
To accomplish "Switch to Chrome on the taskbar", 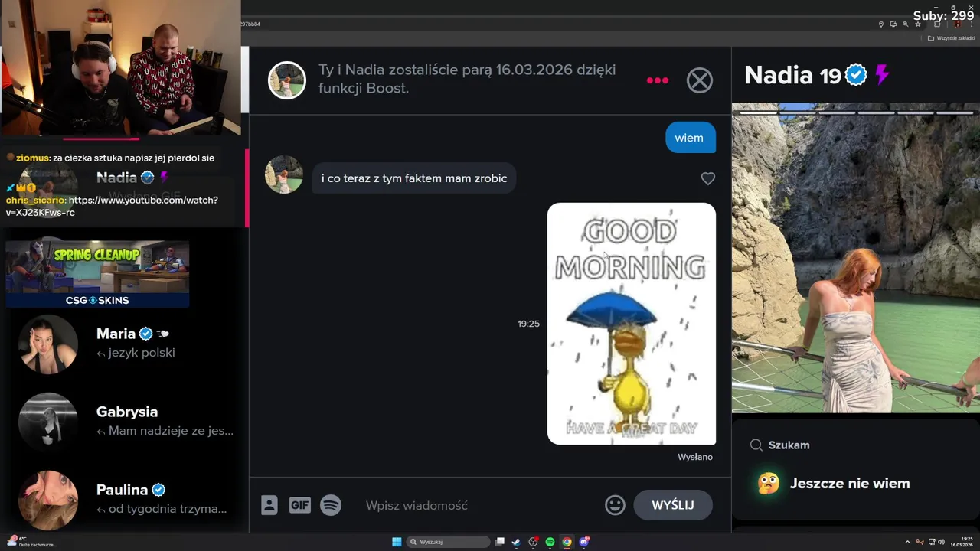I will click(x=567, y=542).
